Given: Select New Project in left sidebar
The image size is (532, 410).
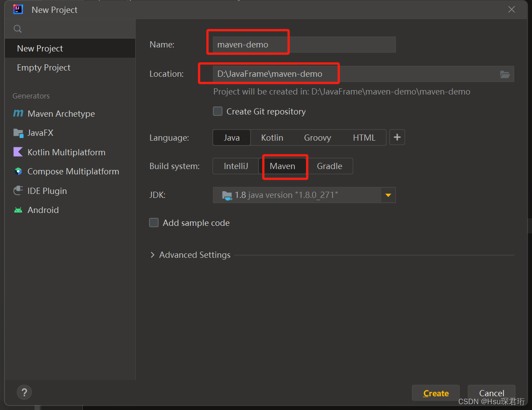Looking at the screenshot, I should click(x=70, y=48).
